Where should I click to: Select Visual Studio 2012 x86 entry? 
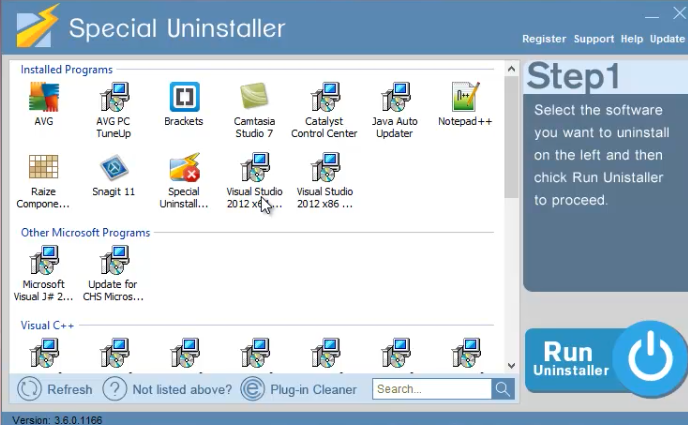(x=325, y=180)
